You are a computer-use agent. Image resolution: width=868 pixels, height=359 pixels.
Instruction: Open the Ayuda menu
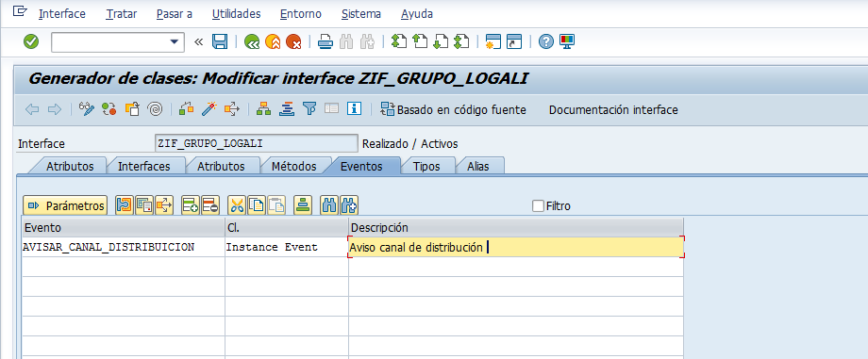point(417,14)
